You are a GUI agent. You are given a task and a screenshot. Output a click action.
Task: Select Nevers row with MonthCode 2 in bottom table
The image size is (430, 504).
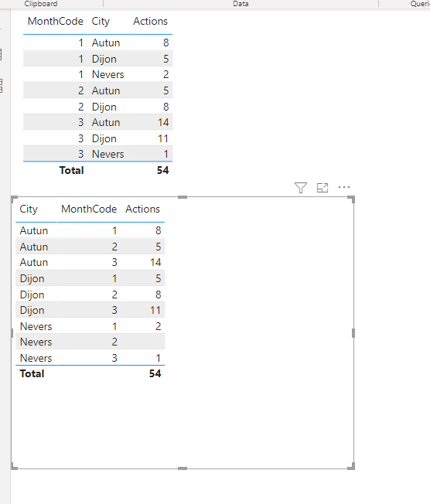pyautogui.click(x=90, y=342)
